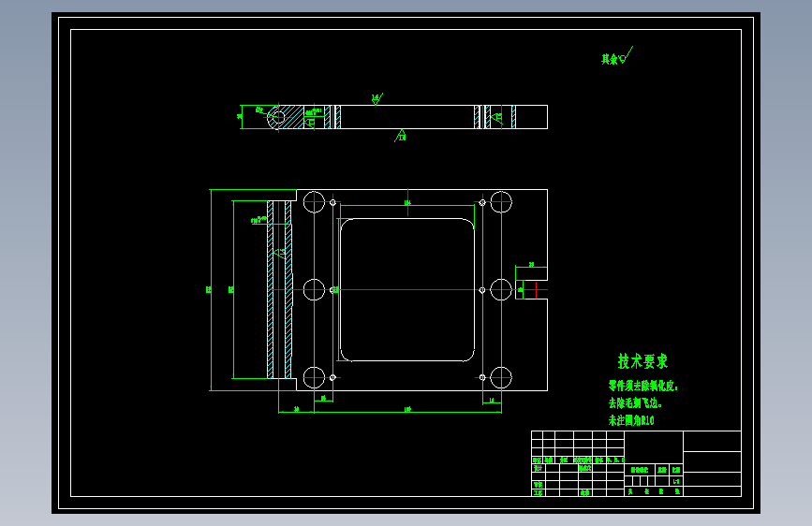Viewport: 812px width, 526px height.
Task: Select the 其余 surface finish annotation
Action: [x=617, y=56]
